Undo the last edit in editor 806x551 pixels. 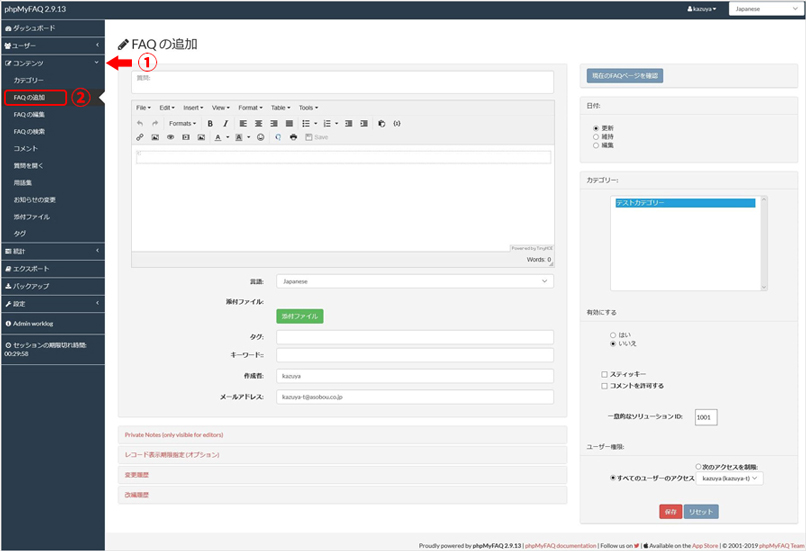click(140, 123)
